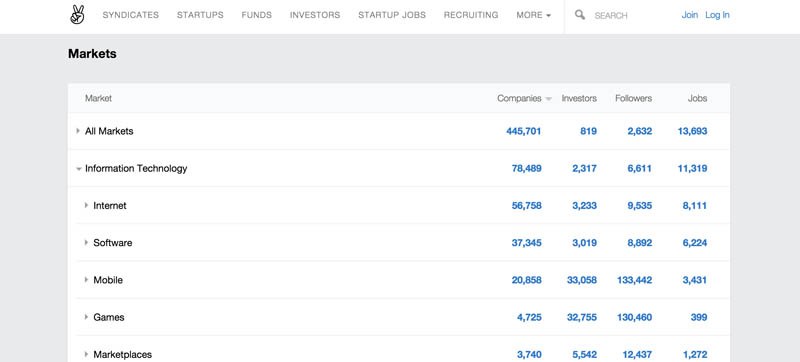Click Marketplaces investors count 5,542
Viewport: 800px width, 362px height.
click(x=585, y=354)
